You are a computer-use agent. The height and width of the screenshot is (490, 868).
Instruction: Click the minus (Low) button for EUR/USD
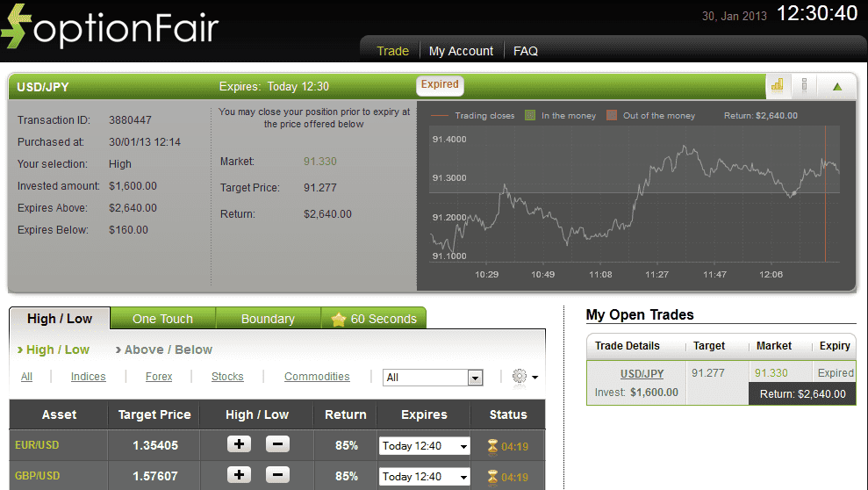click(x=277, y=444)
